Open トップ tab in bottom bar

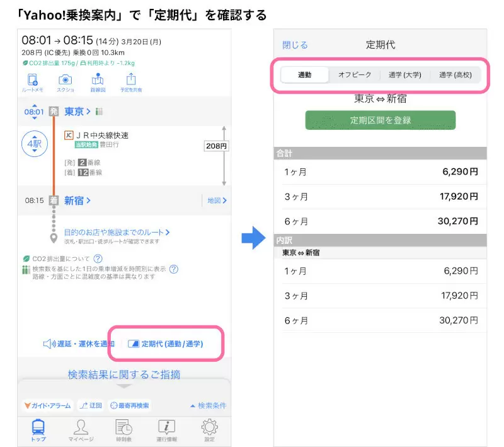click(38, 430)
